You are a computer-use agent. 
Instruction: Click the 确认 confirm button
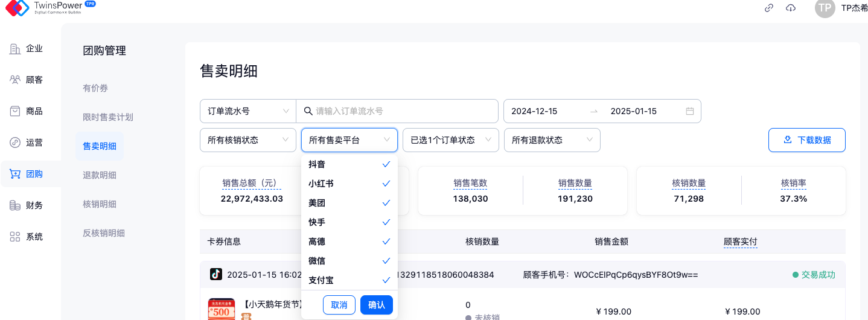[377, 305]
